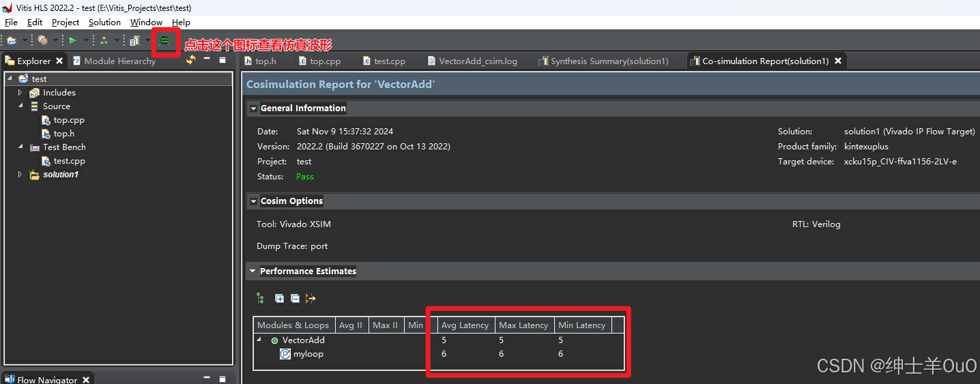Click the expand all icon
The width and height of the screenshot is (980, 384).
pyautogui.click(x=279, y=298)
